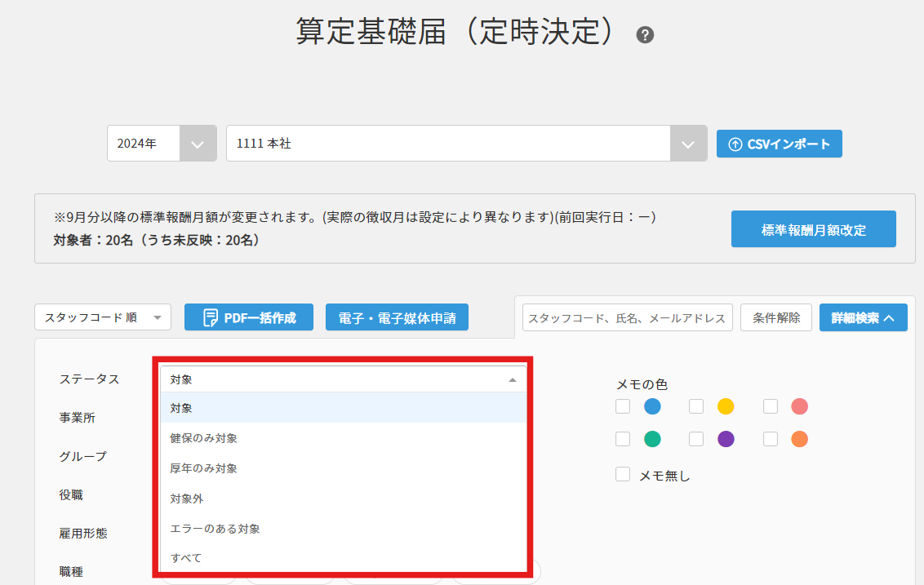Select 厚年のみ対象 from status list
Viewport: 924px width, 585px height.
click(x=204, y=468)
